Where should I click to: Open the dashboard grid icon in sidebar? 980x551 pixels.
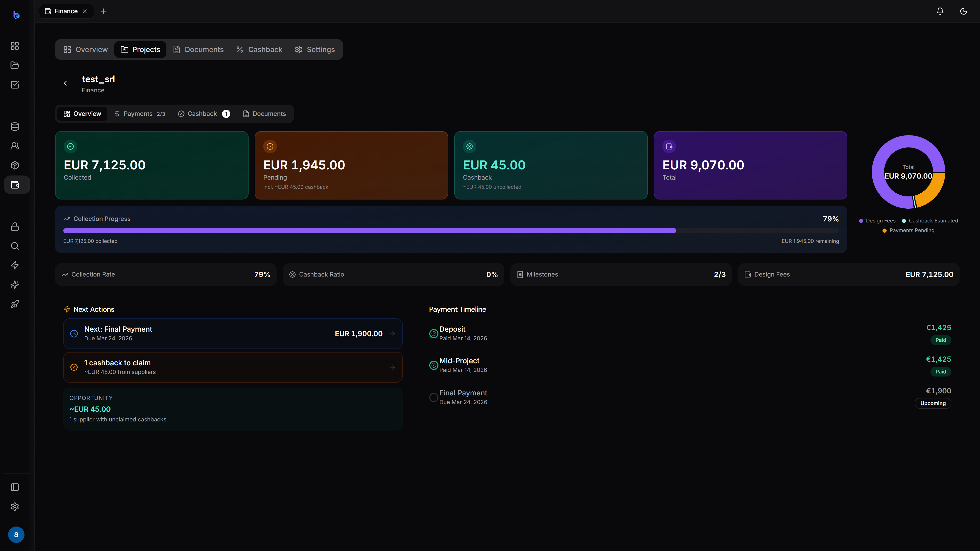[x=15, y=46]
